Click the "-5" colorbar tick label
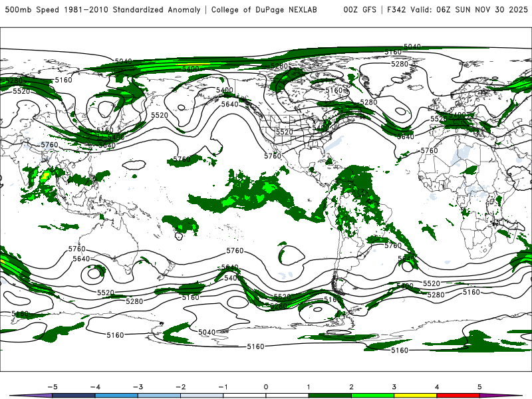The width and height of the screenshot is (532, 399). click(53, 387)
